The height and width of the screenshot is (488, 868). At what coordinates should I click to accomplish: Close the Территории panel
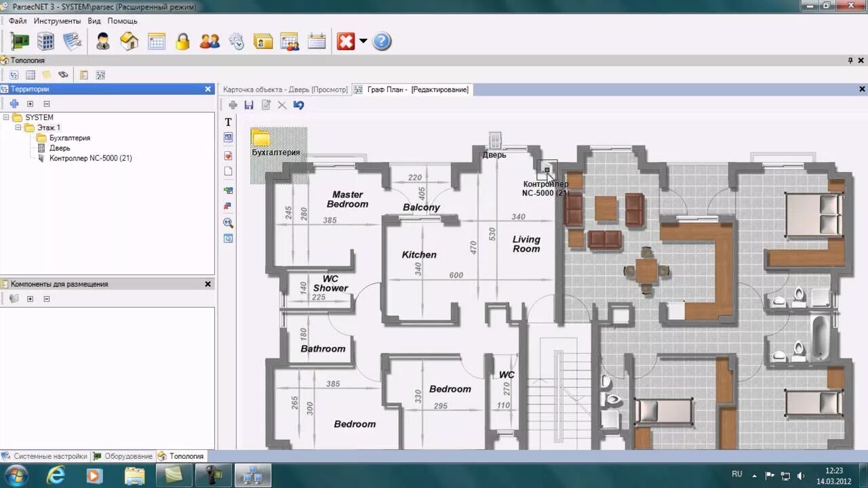[208, 89]
